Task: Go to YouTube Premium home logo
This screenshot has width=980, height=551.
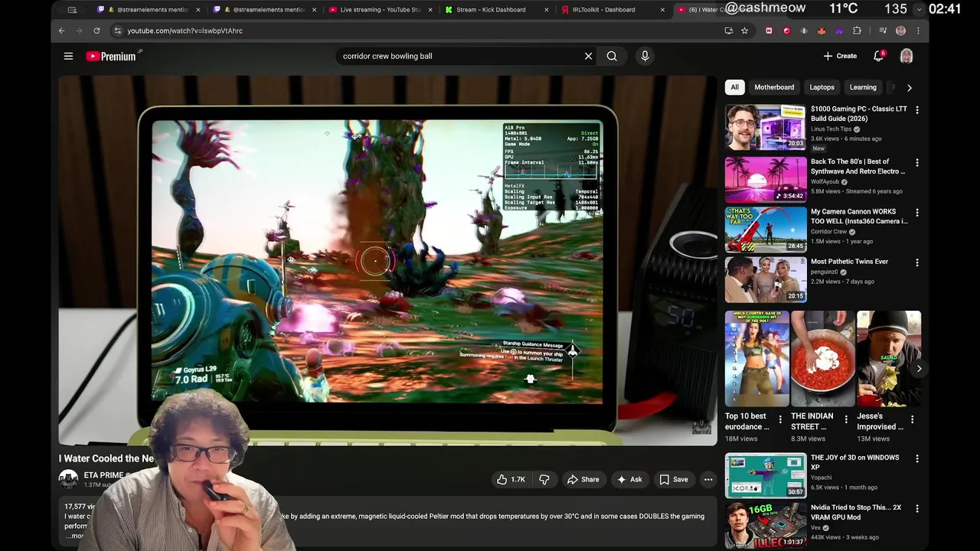Action: coord(113,56)
